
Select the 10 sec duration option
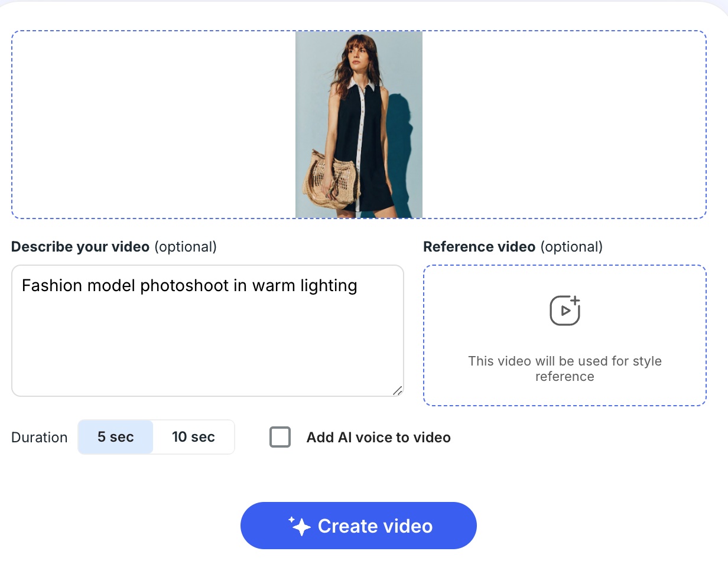(193, 437)
